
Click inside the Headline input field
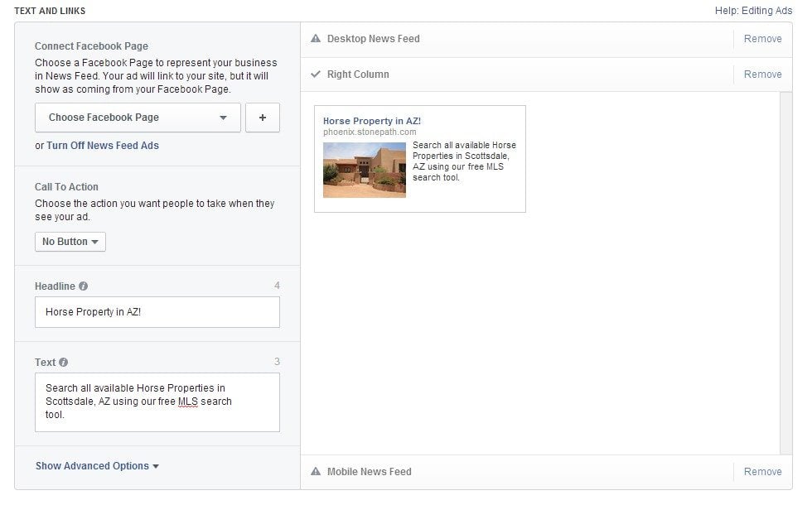click(x=157, y=312)
